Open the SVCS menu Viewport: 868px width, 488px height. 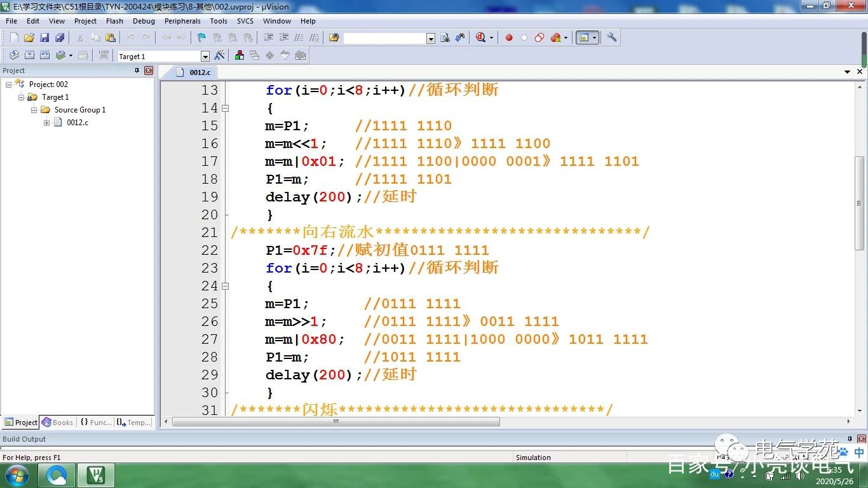coord(245,21)
